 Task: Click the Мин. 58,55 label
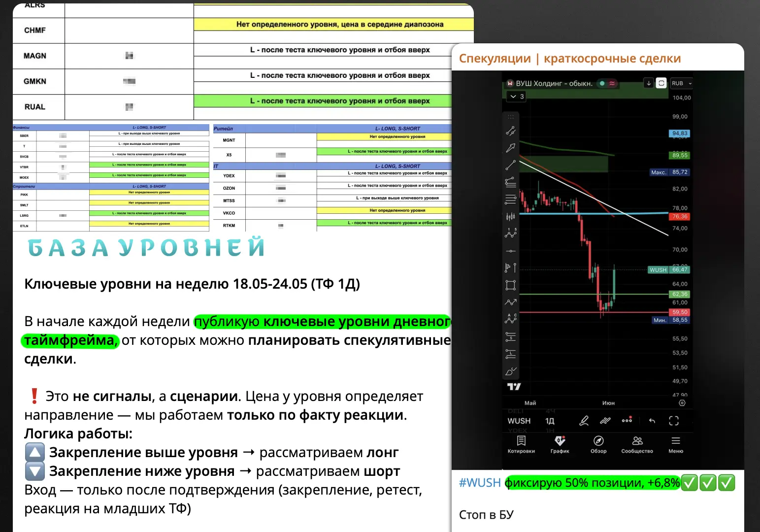[670, 320]
